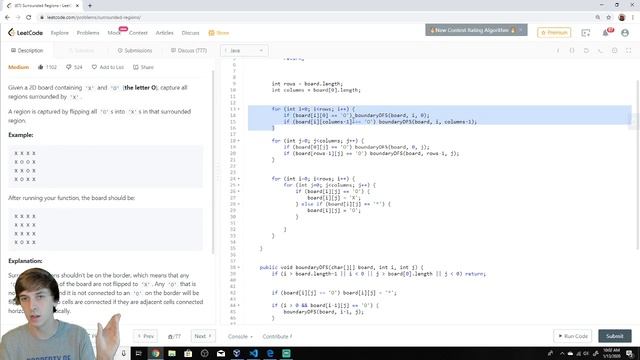Collapse the inner for loop at line 25
The height and width of the screenshot is (360, 640).
pos(239,185)
